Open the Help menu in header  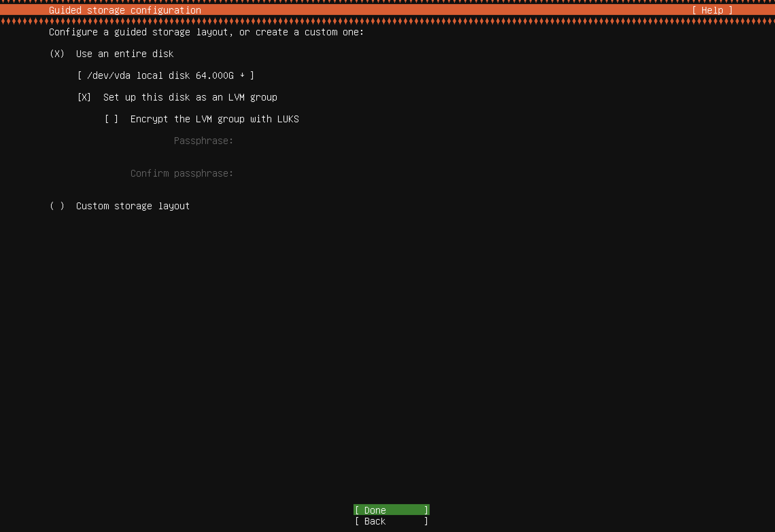coord(712,10)
